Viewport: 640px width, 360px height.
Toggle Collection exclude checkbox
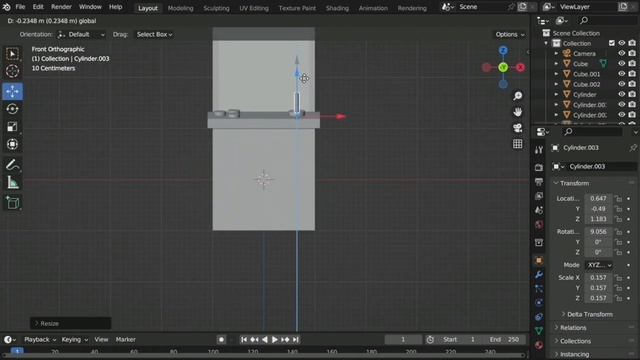(x=611, y=43)
